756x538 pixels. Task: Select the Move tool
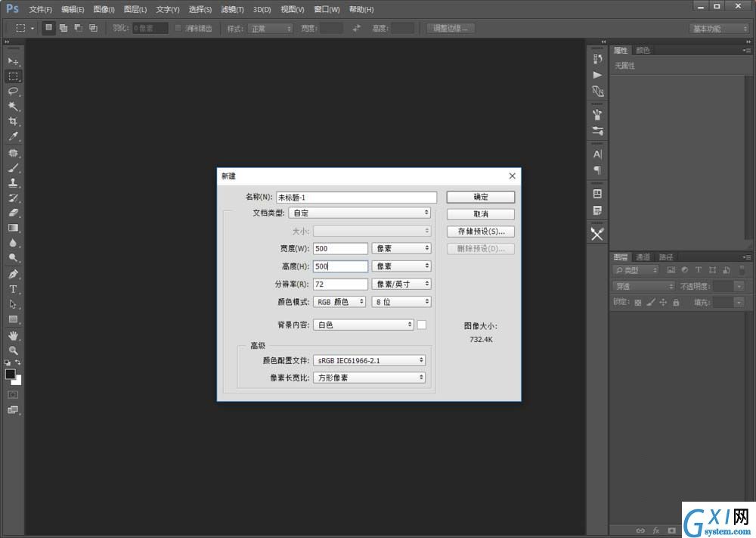point(13,61)
